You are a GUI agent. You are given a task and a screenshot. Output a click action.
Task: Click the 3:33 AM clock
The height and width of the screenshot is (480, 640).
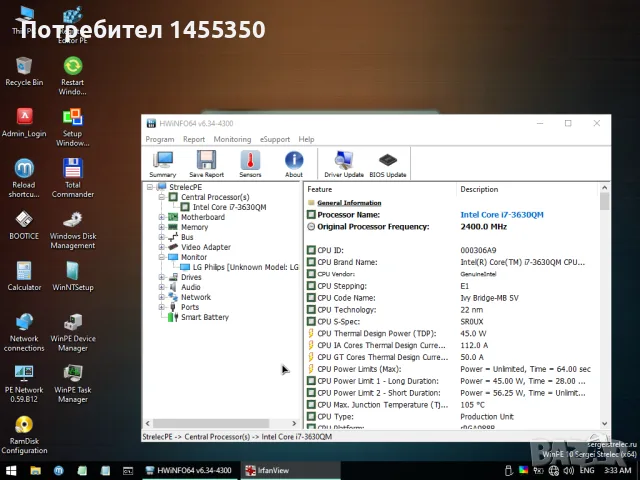coord(618,470)
